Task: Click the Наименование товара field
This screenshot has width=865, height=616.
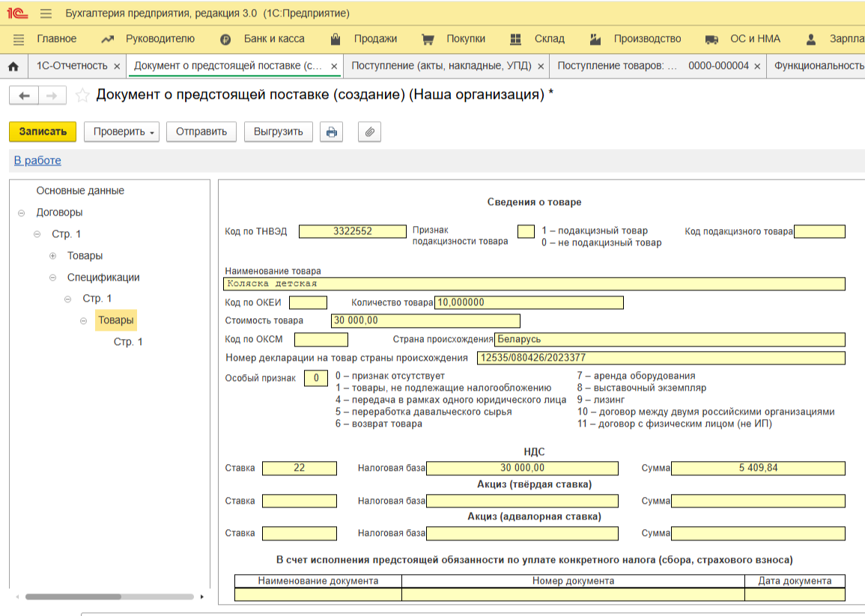Action: click(x=534, y=284)
